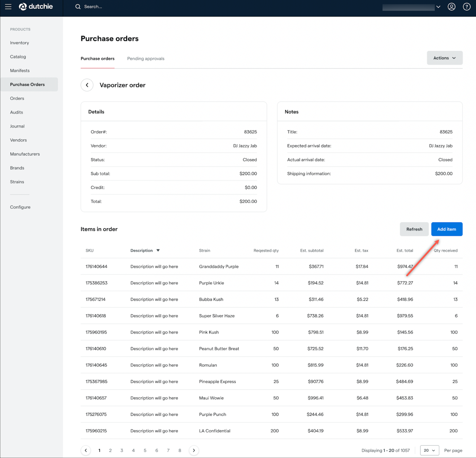
Task: Go to page 5 of results
Action: 145,450
